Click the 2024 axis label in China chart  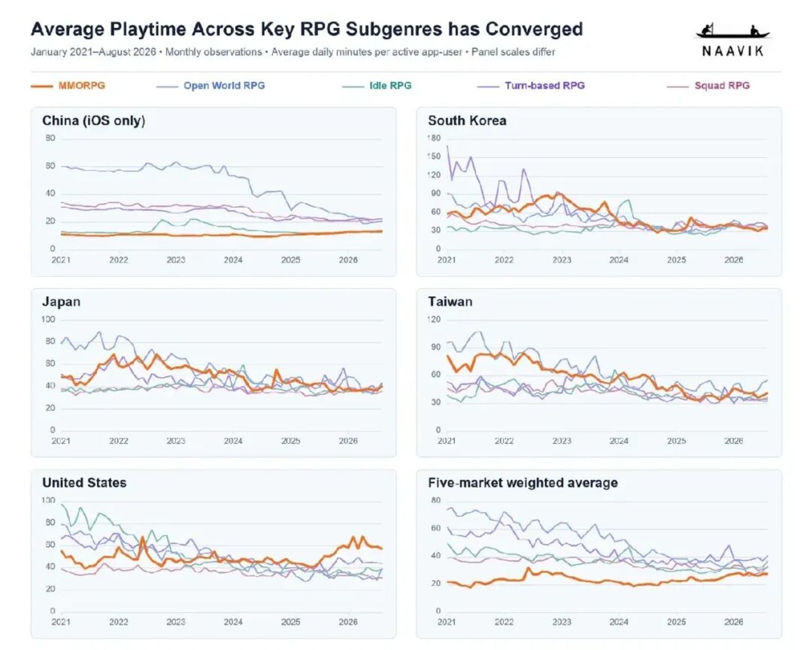(x=233, y=260)
